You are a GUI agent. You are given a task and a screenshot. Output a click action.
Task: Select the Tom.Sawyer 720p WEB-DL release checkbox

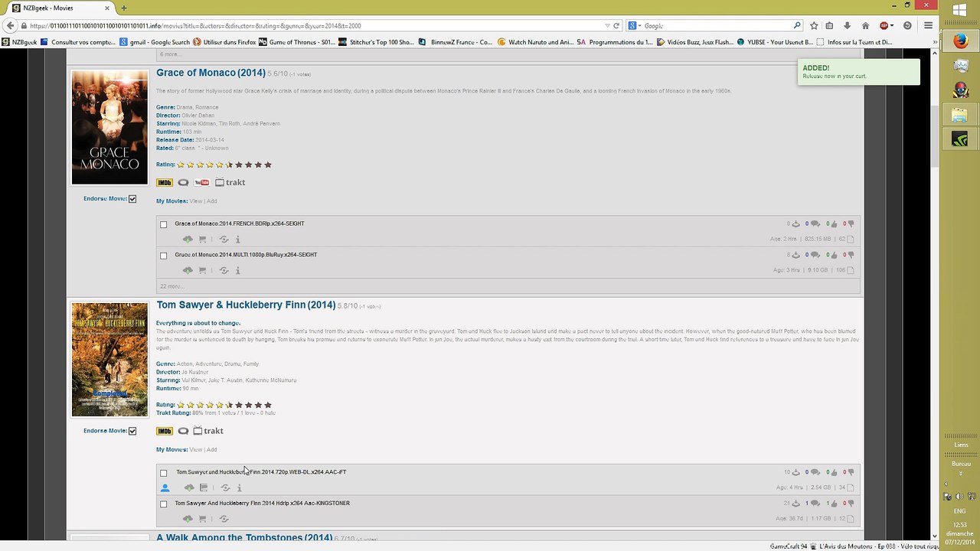pyautogui.click(x=163, y=473)
